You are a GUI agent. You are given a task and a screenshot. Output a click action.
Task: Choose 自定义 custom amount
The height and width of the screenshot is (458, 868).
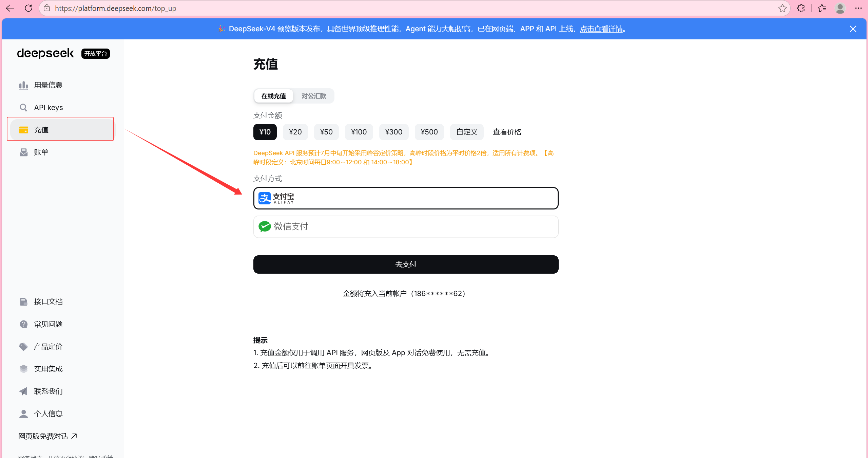point(467,132)
